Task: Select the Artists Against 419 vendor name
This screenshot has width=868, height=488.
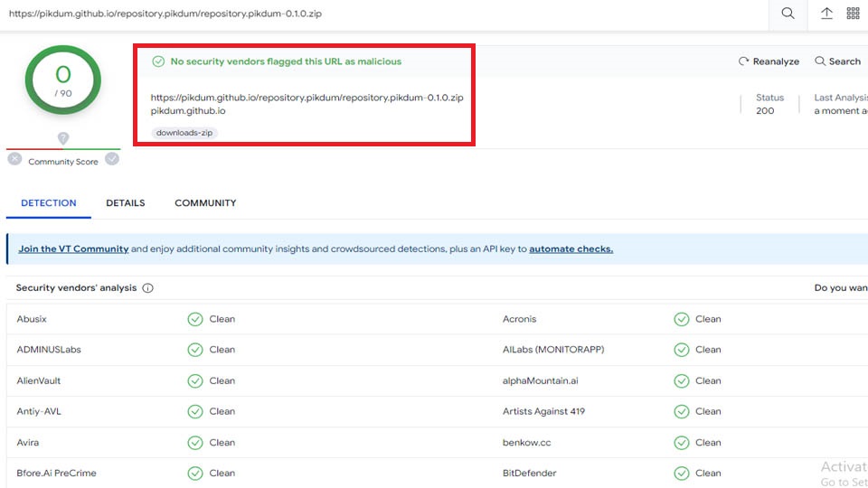Action: [x=543, y=412]
